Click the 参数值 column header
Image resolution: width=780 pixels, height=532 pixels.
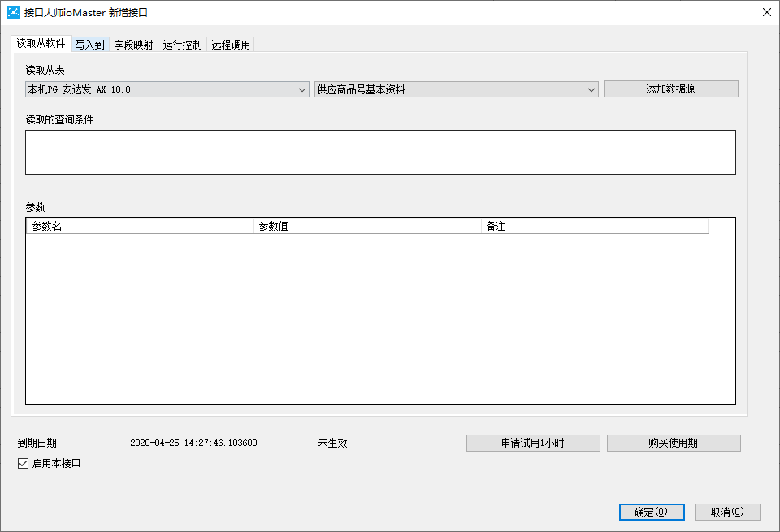tap(367, 226)
